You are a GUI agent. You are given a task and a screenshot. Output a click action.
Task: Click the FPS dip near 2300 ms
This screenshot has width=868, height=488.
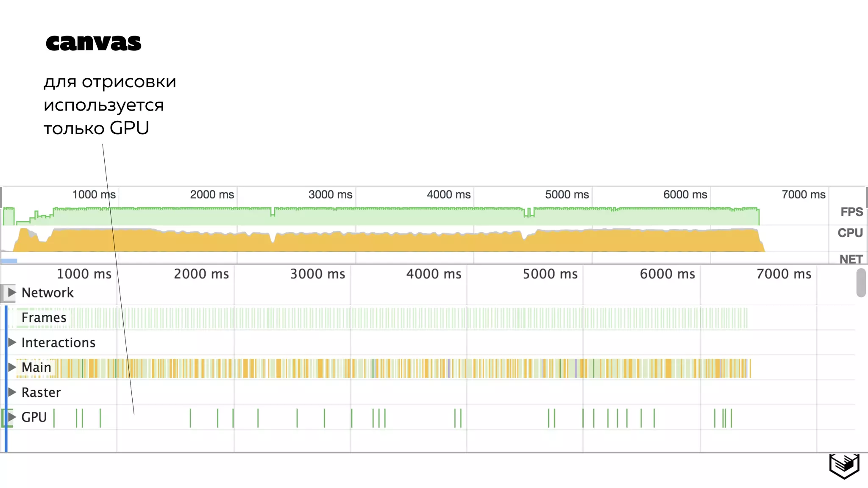click(273, 213)
